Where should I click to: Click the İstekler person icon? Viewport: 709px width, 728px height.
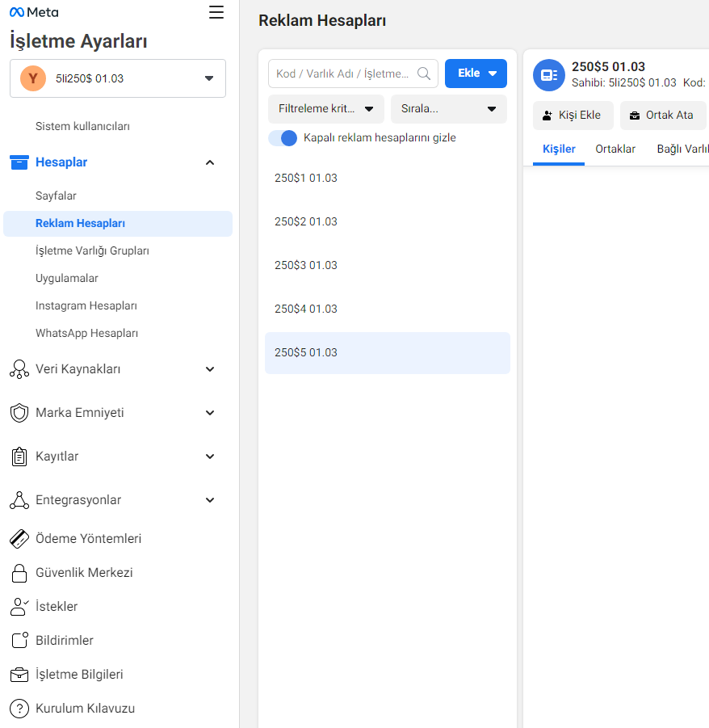(x=19, y=607)
